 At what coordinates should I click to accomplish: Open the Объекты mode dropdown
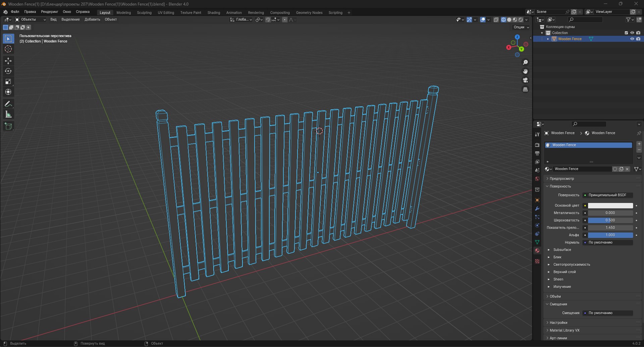(31, 19)
